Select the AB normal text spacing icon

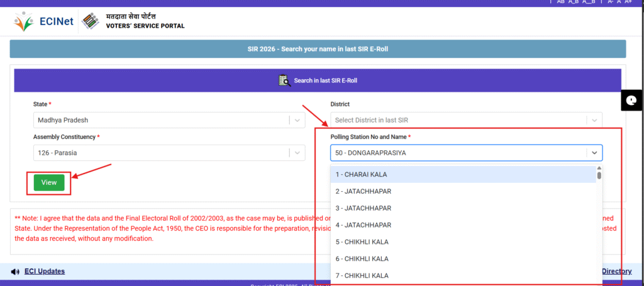click(x=560, y=2)
